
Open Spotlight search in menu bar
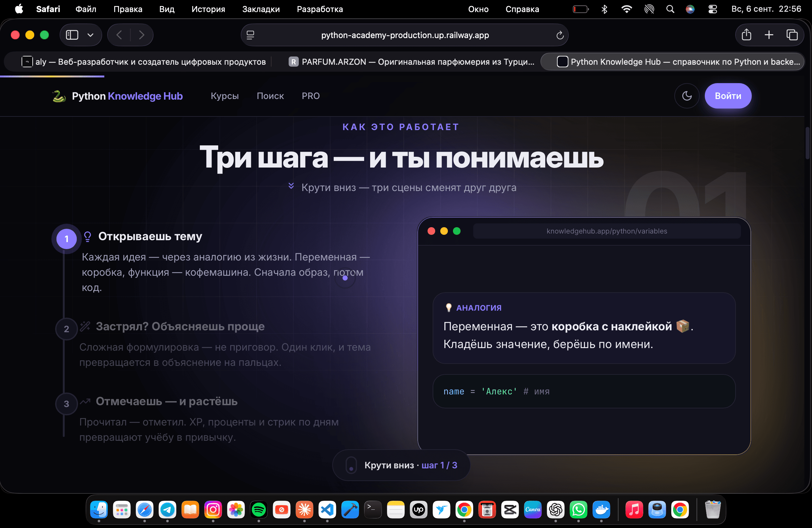click(670, 9)
